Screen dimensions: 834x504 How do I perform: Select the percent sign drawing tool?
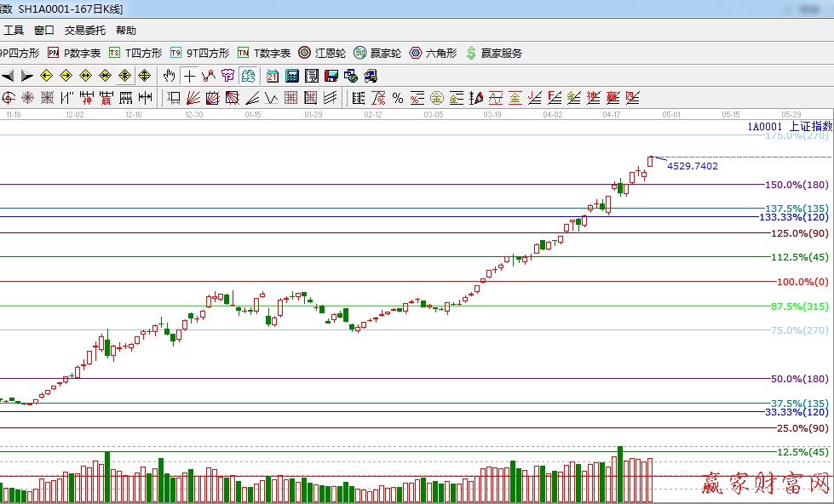tap(397, 98)
